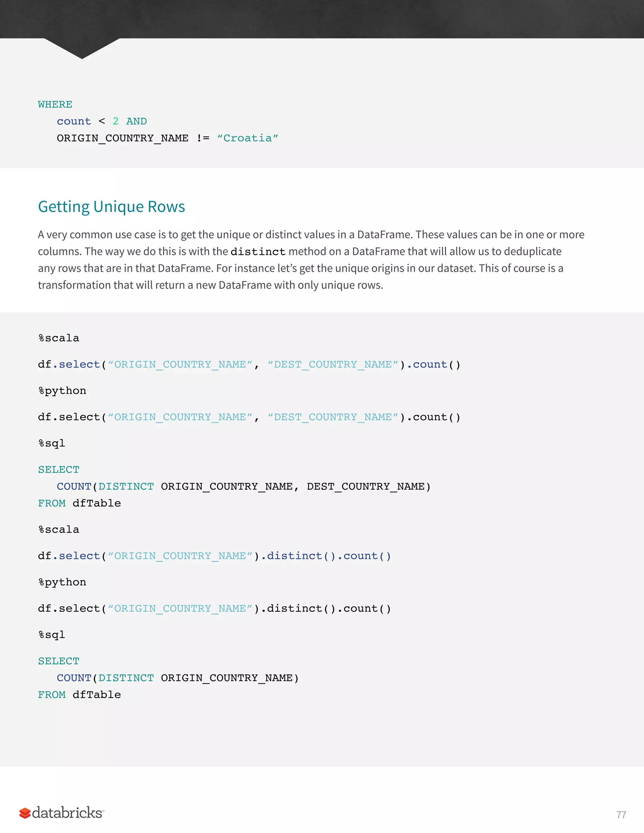
Task: Click the Databricks logo icon
Action: point(25,813)
